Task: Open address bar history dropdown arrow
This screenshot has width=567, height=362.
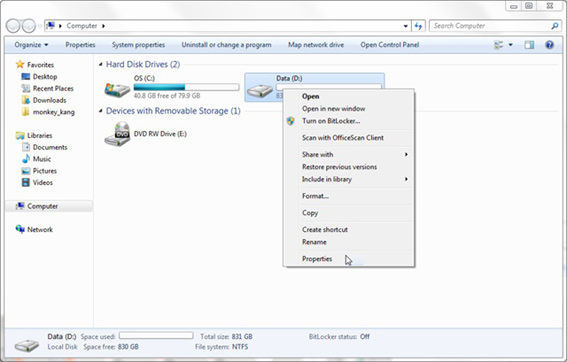Action: click(405, 26)
